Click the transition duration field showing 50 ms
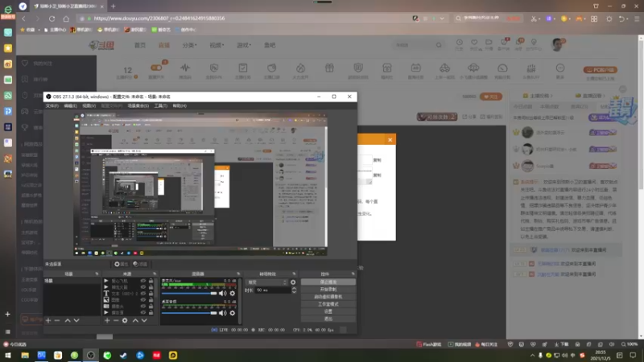 tap(273, 290)
